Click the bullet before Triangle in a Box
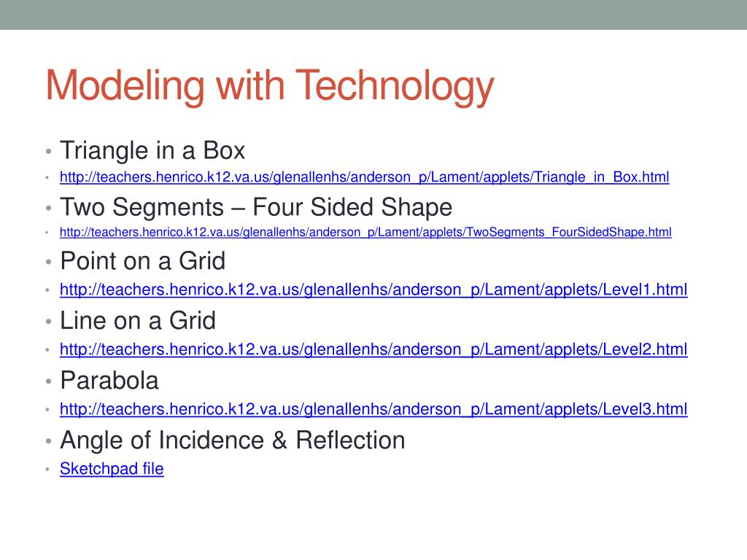The width and height of the screenshot is (747, 560). [x=48, y=152]
